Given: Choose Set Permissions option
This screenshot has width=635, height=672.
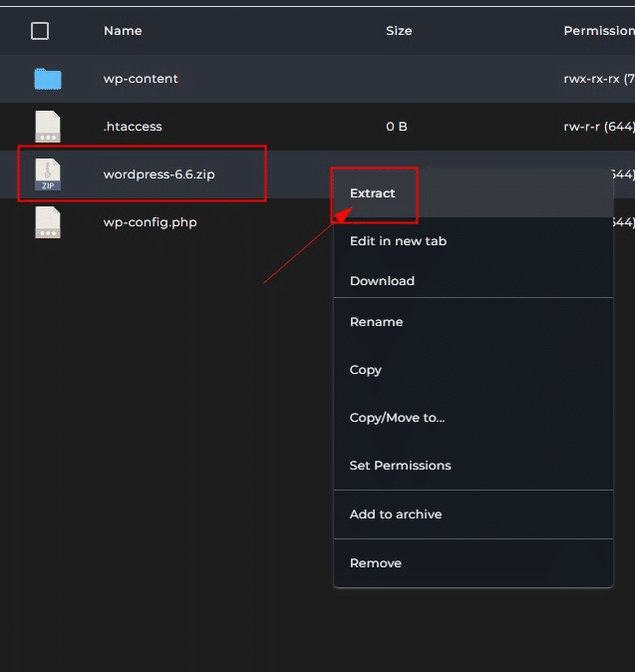Looking at the screenshot, I should [x=474, y=466].
